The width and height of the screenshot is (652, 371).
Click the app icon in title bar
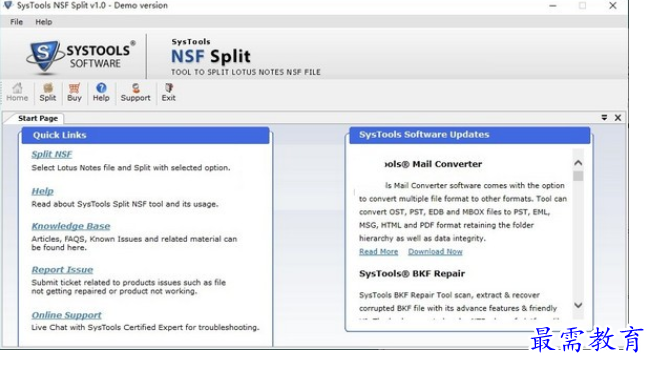click(x=7, y=5)
